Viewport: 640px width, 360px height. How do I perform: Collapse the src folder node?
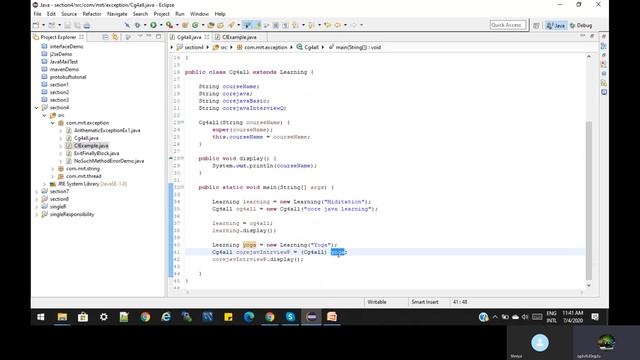click(x=44, y=116)
